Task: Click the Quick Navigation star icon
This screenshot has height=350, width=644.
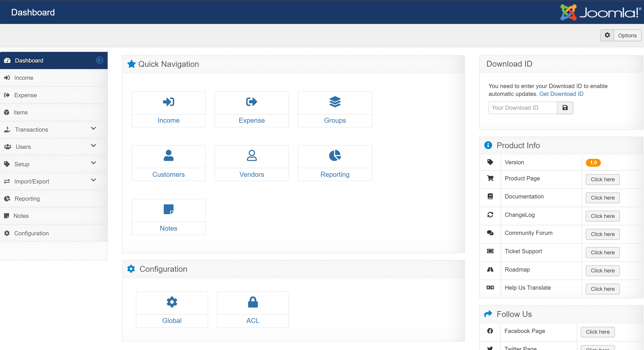Action: [x=131, y=64]
